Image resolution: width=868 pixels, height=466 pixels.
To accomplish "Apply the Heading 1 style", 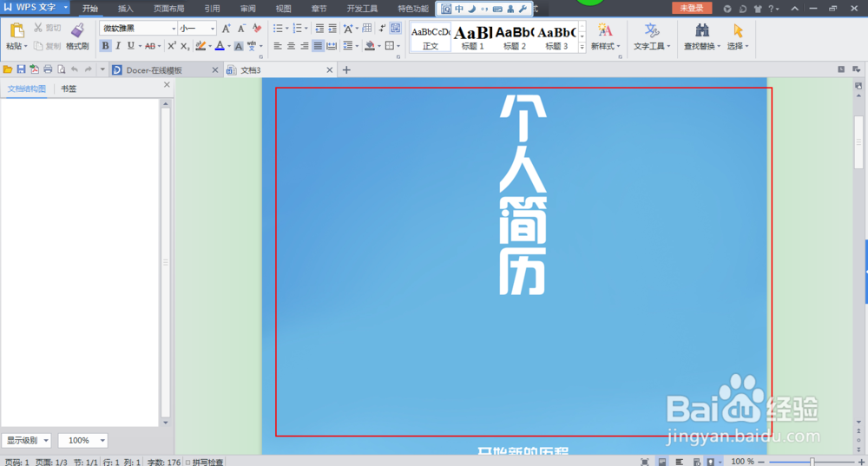I will pos(473,37).
